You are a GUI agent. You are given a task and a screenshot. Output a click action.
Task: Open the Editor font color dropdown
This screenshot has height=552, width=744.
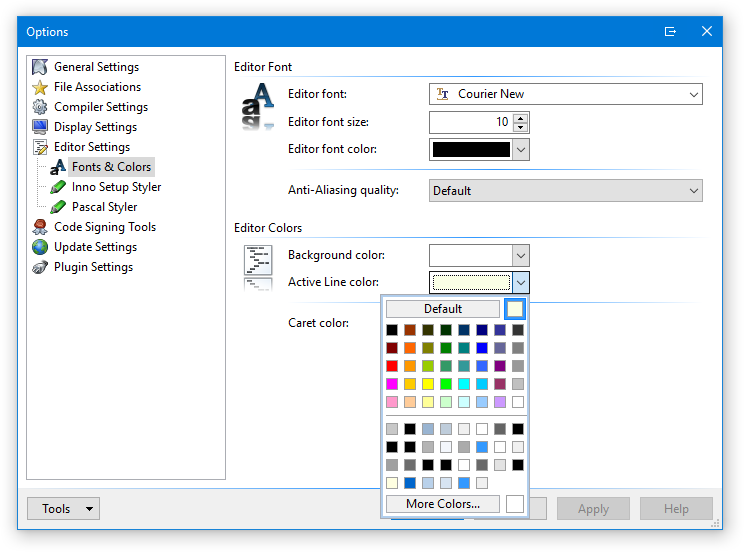pos(520,150)
